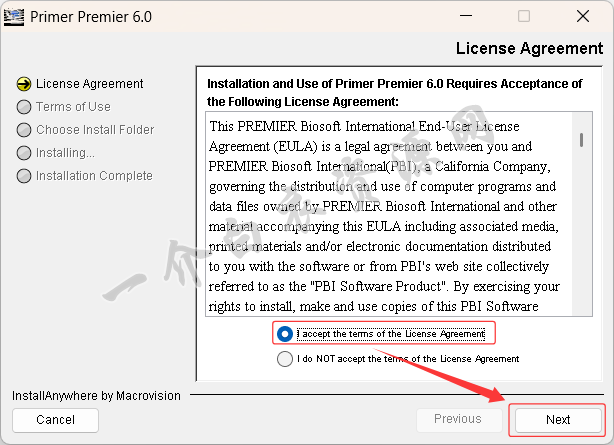Click the circle icon beside Installing step

[25, 153]
